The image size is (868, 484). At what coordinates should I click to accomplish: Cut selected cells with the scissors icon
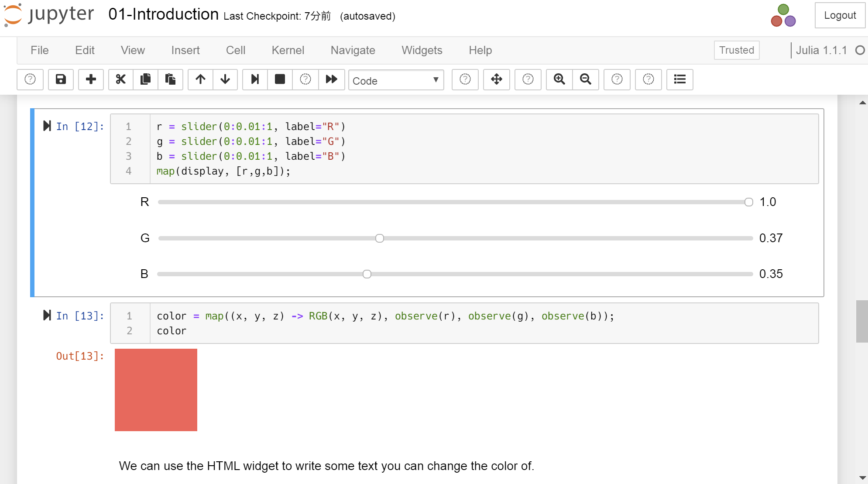(120, 80)
